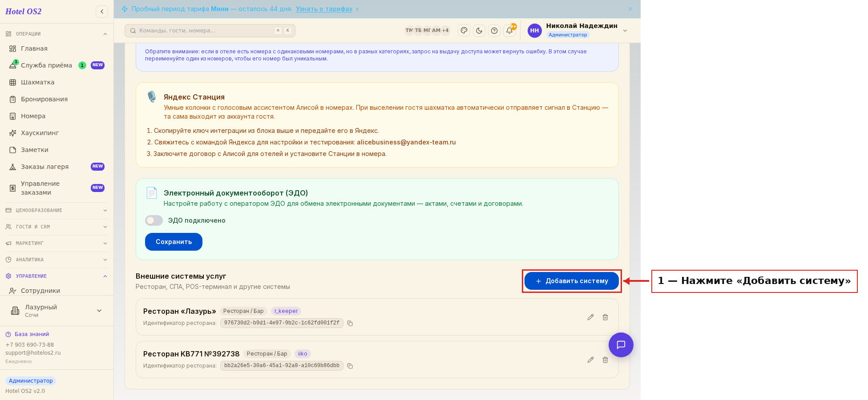Click the Яндекс Станция heading
This screenshot has height=400, width=868.
point(194,97)
